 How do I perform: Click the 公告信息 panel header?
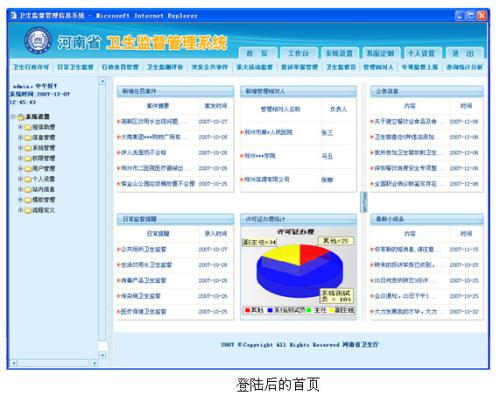click(427, 91)
